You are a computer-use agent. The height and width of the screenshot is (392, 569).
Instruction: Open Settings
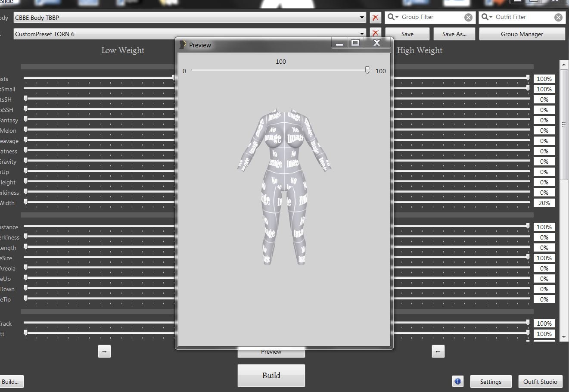click(491, 382)
